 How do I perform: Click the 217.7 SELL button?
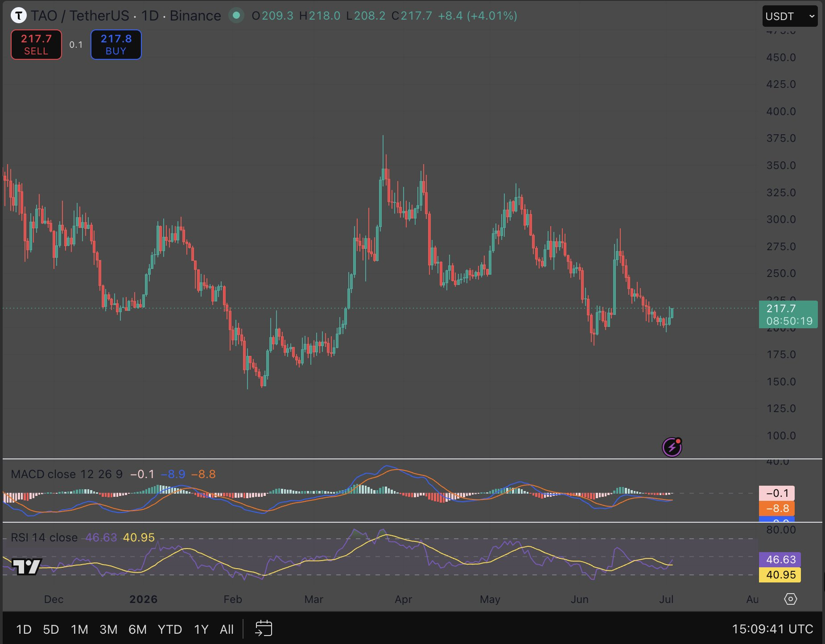(36, 45)
